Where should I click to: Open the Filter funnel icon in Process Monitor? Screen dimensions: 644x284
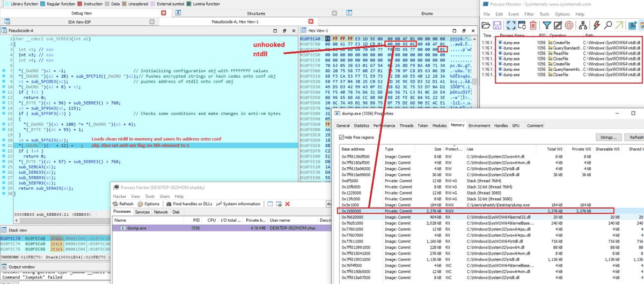547,25
